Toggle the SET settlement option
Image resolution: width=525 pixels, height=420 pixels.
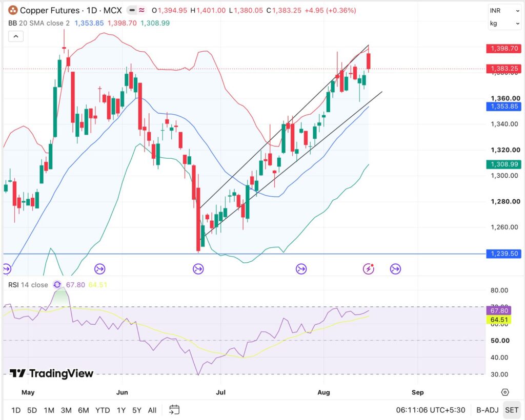coord(512,410)
